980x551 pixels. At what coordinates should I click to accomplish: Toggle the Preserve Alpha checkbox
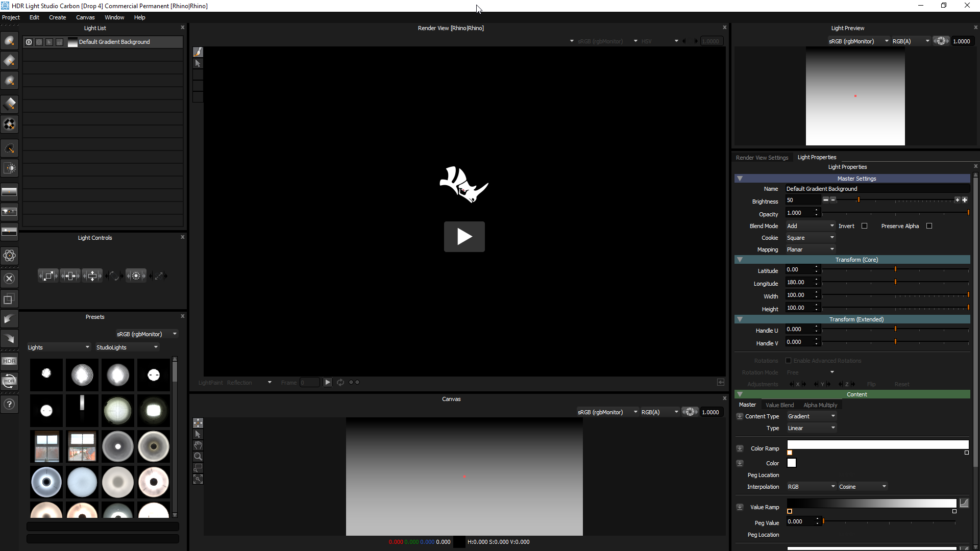929,226
